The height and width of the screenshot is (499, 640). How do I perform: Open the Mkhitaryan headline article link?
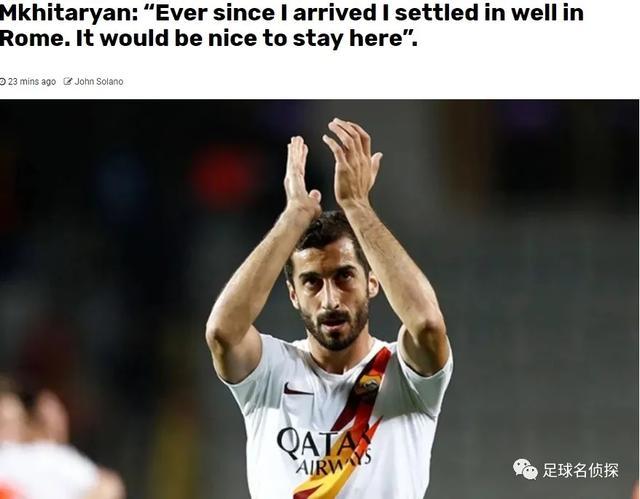[291, 26]
